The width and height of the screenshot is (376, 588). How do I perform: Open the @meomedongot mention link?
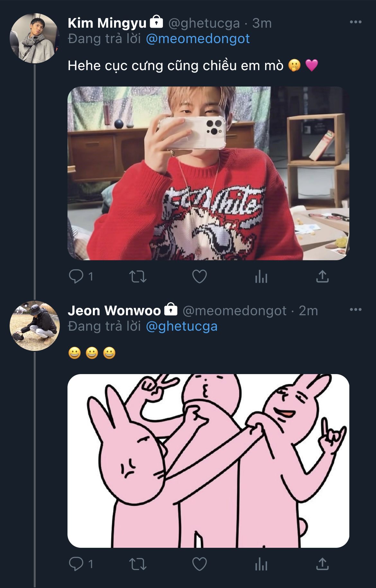(198, 39)
